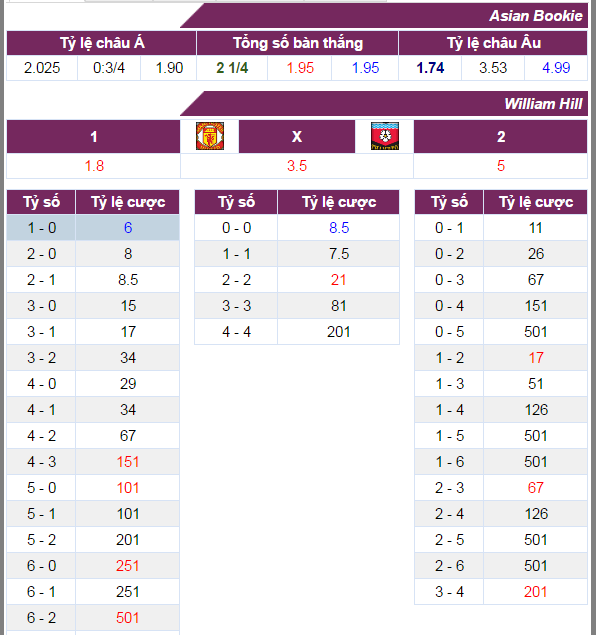The width and height of the screenshot is (596, 635).
Task: Click the red 4 - 3 odds 151
Action: pos(128,462)
